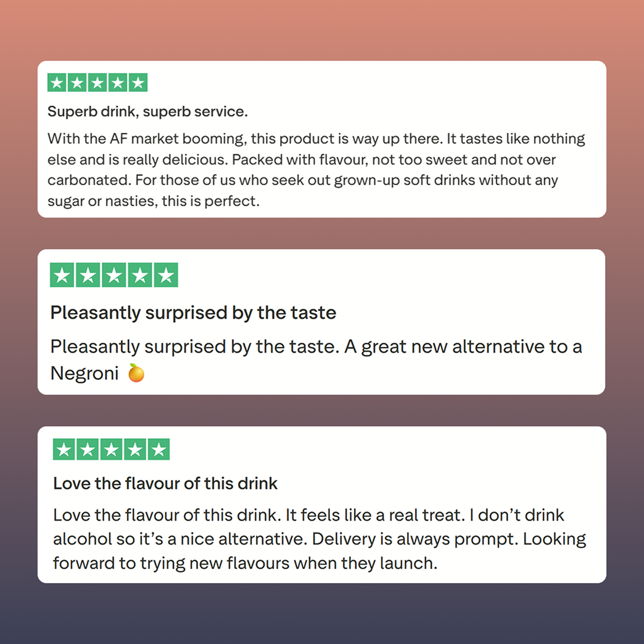This screenshot has width=644, height=644.
Task: Click the second star above "Love the flavour" heading
Action: [87, 449]
